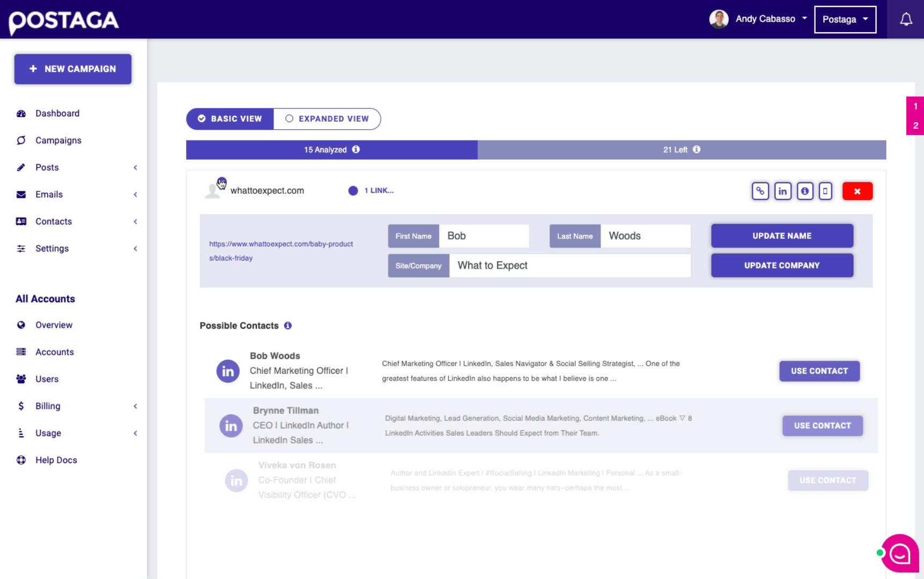This screenshot has width=924, height=579.
Task: Open the chat support bubble
Action: coord(899,553)
